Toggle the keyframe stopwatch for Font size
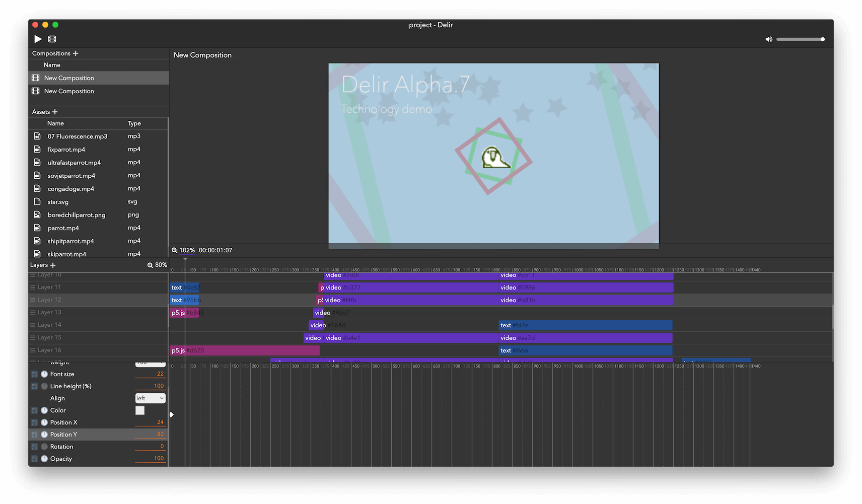 coord(44,374)
